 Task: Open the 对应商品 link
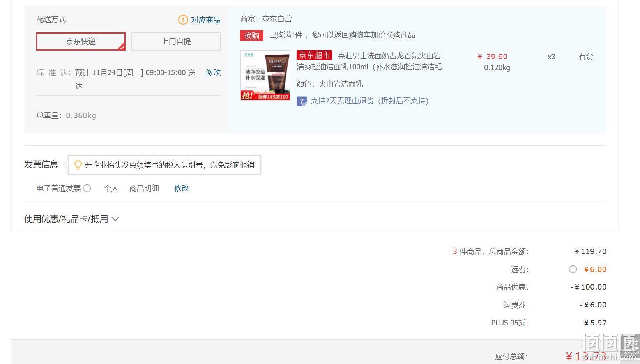(x=205, y=20)
